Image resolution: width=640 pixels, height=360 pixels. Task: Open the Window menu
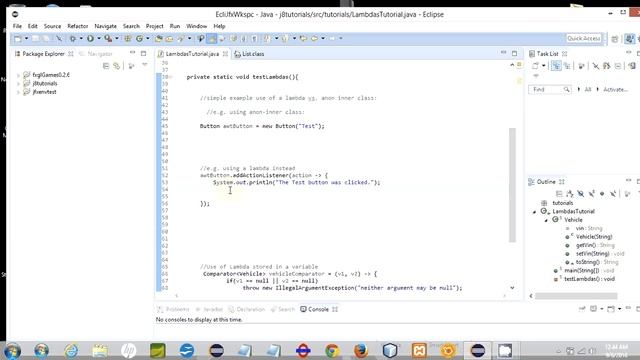click(x=196, y=26)
